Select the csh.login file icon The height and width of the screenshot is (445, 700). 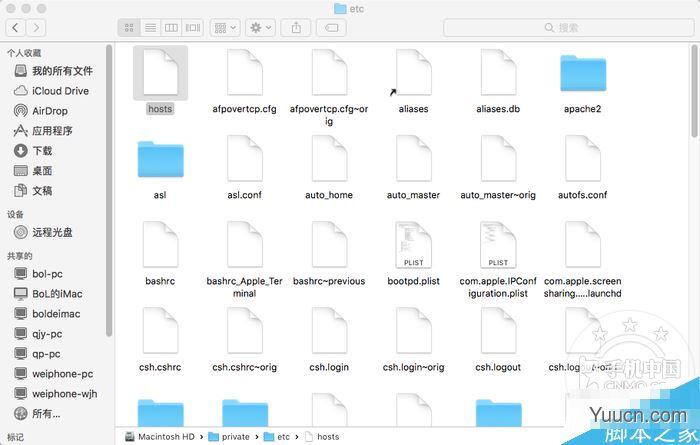tap(329, 331)
